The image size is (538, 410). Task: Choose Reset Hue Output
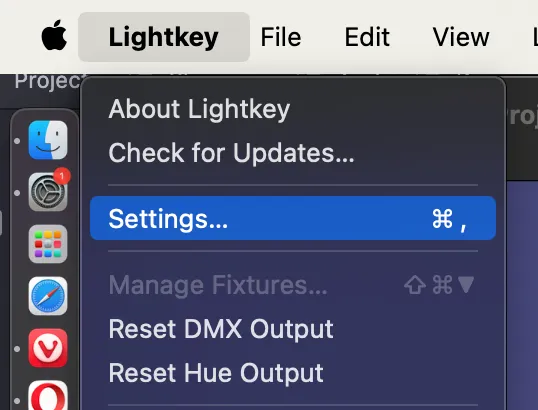[x=293, y=373]
